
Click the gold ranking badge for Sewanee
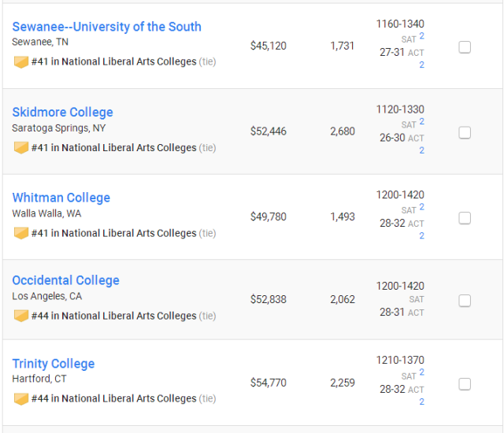21,62
